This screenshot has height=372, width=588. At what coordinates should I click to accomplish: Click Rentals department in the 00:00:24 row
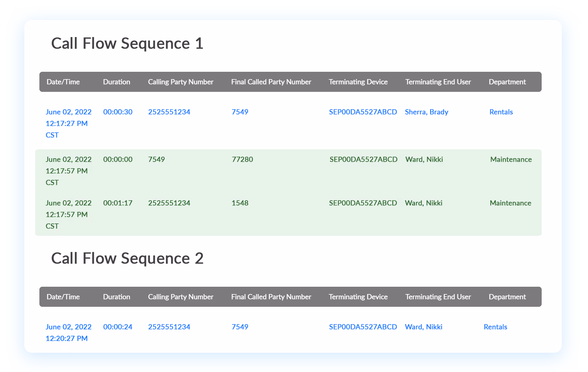coord(495,327)
